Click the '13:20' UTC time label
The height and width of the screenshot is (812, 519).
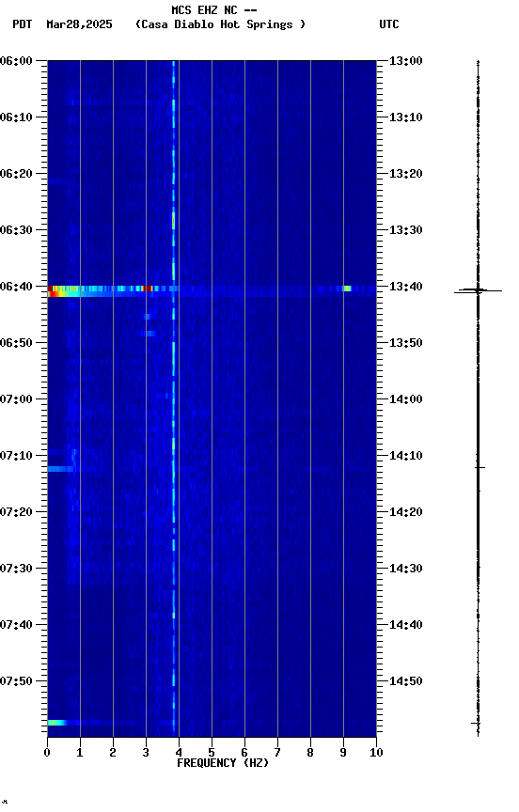click(x=406, y=174)
